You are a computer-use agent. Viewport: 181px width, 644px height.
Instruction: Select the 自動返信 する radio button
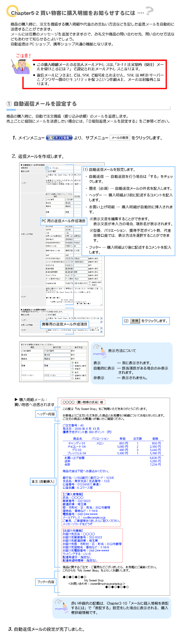pos(47,168)
